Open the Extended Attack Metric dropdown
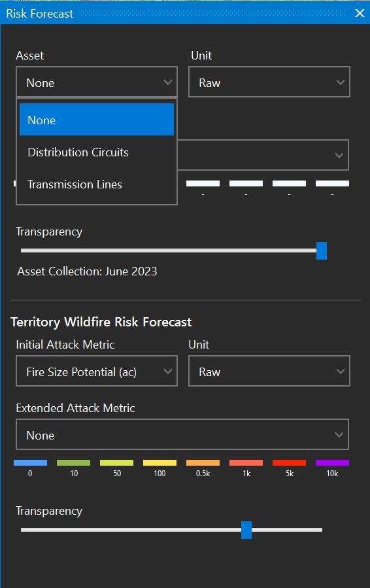The width and height of the screenshot is (370, 588). [x=182, y=435]
